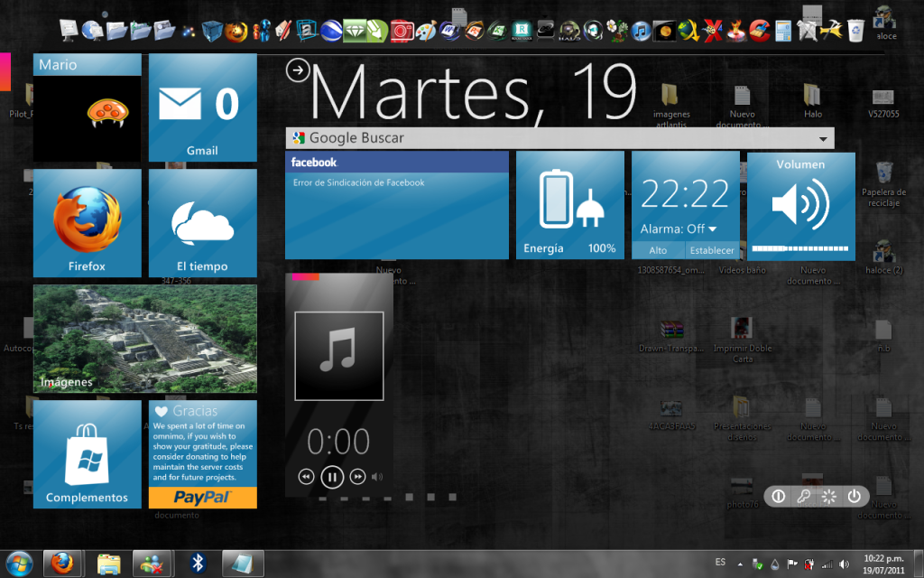Click the album art music note
The height and width of the screenshot is (578, 924).
[x=339, y=356]
